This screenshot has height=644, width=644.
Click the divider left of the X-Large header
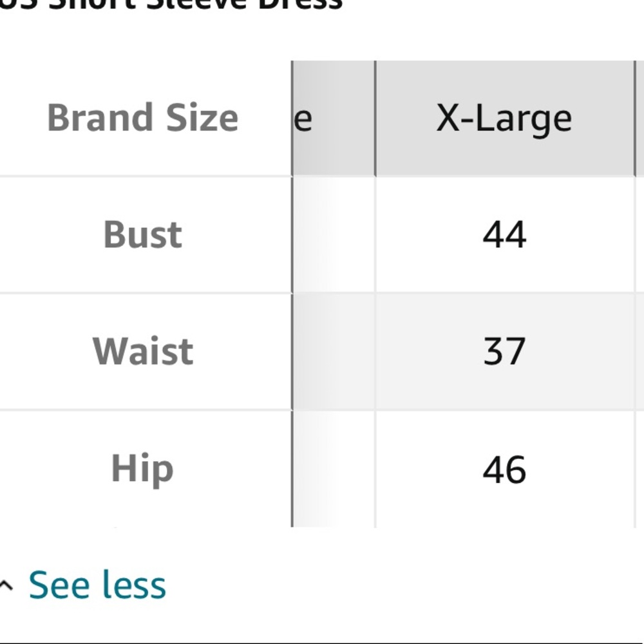click(x=375, y=118)
